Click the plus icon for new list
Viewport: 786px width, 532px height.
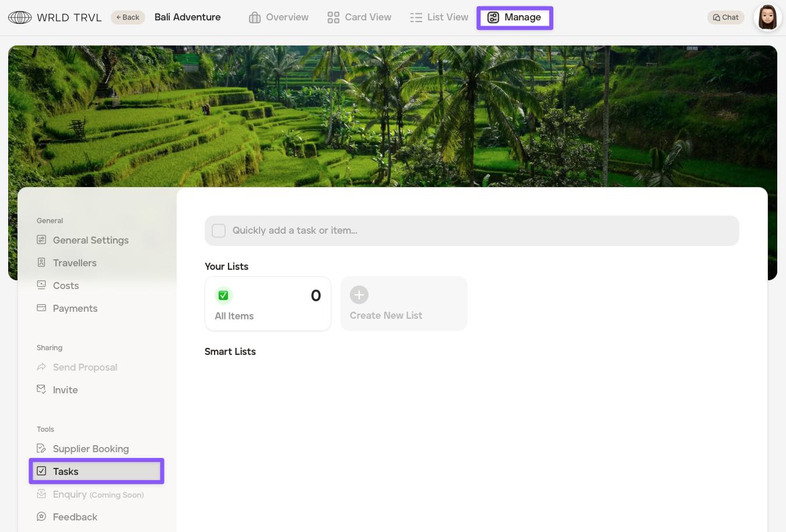coord(359,295)
